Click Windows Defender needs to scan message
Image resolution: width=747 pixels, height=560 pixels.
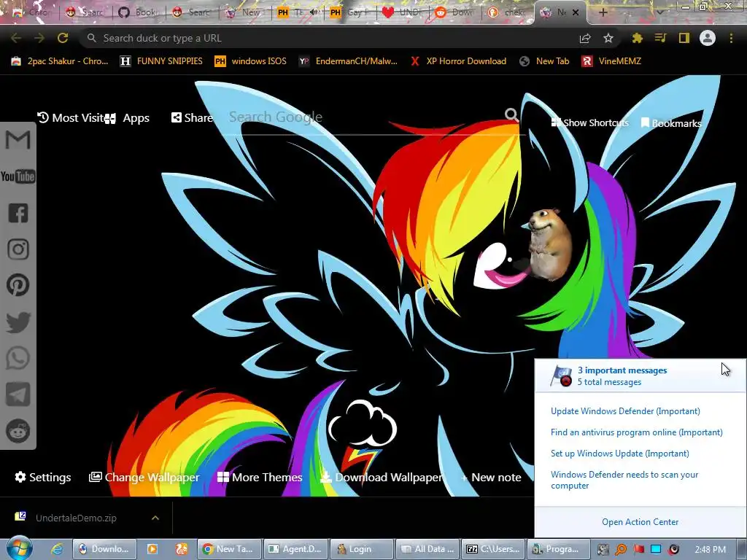click(x=624, y=480)
